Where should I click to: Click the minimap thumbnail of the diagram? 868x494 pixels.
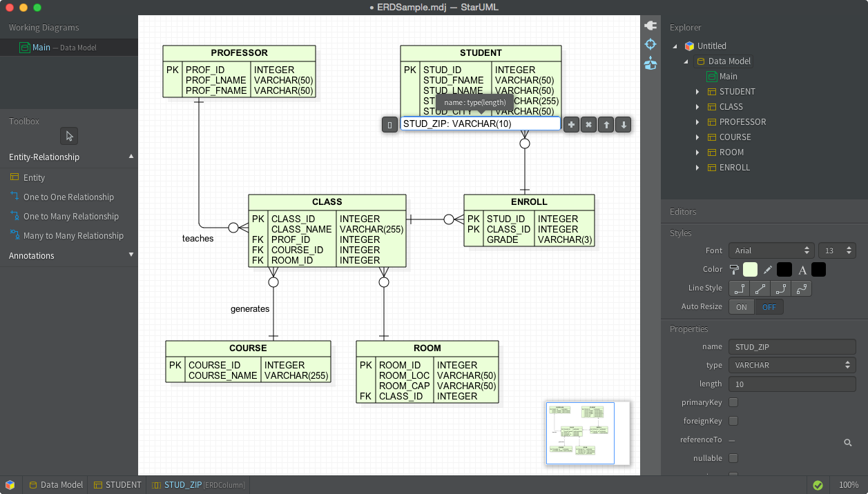(x=580, y=433)
